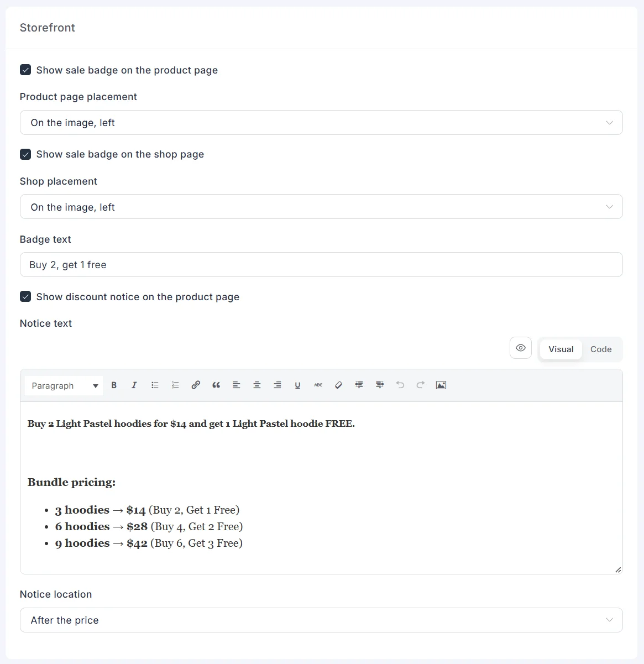Image resolution: width=644 pixels, height=664 pixels.
Task: Open the Paragraph format dropdown
Action: tap(64, 385)
